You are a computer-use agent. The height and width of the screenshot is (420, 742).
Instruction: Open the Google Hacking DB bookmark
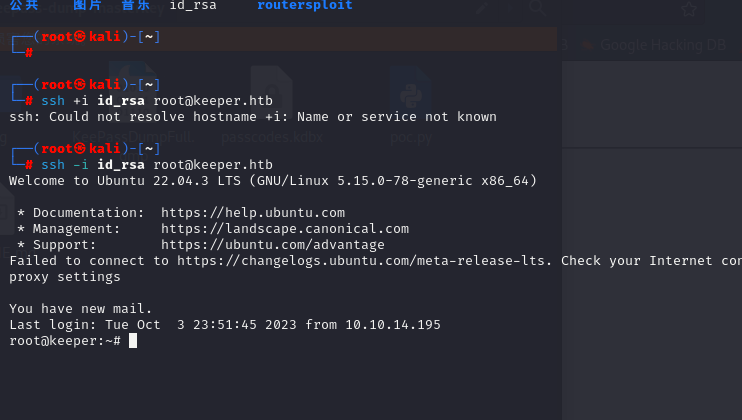(x=652, y=44)
